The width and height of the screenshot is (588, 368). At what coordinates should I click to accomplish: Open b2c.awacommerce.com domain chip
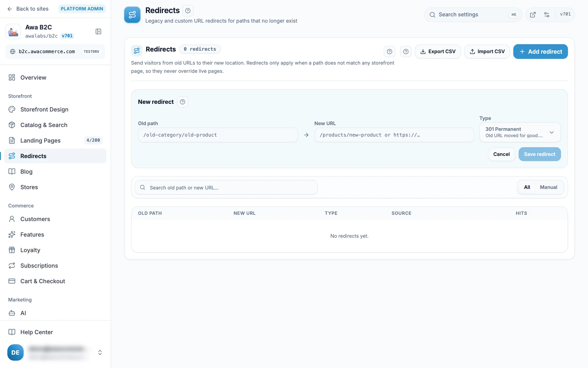point(55,52)
